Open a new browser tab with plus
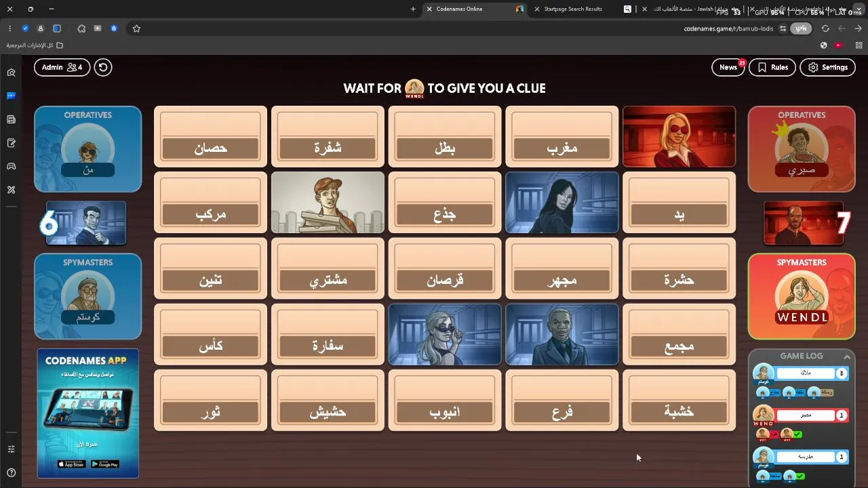Screen dimensions: 868x488 click(413, 9)
